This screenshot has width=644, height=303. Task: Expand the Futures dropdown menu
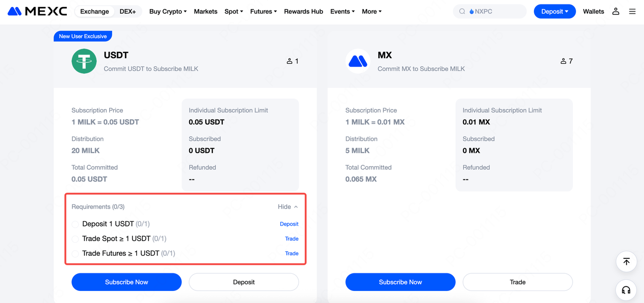pyautogui.click(x=264, y=12)
